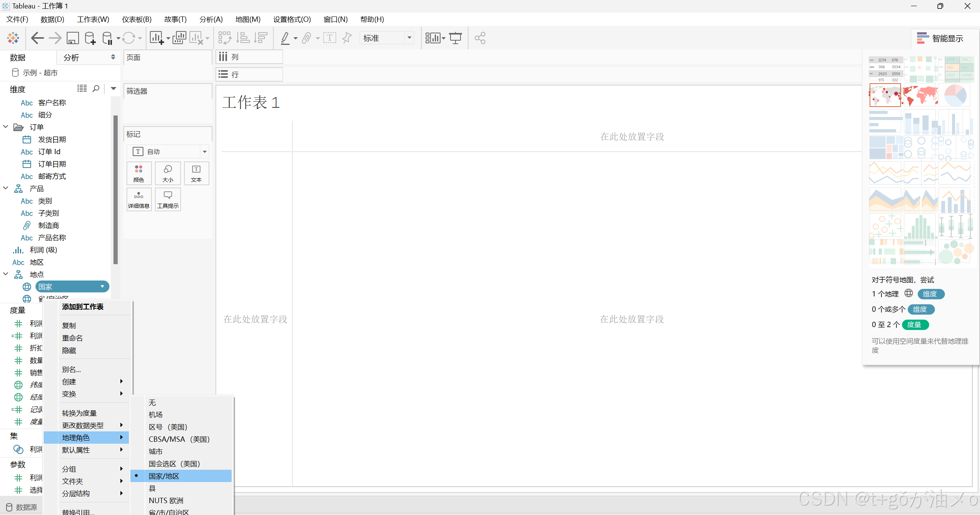
Task: Open the 地图(M) menu
Action: click(x=248, y=19)
